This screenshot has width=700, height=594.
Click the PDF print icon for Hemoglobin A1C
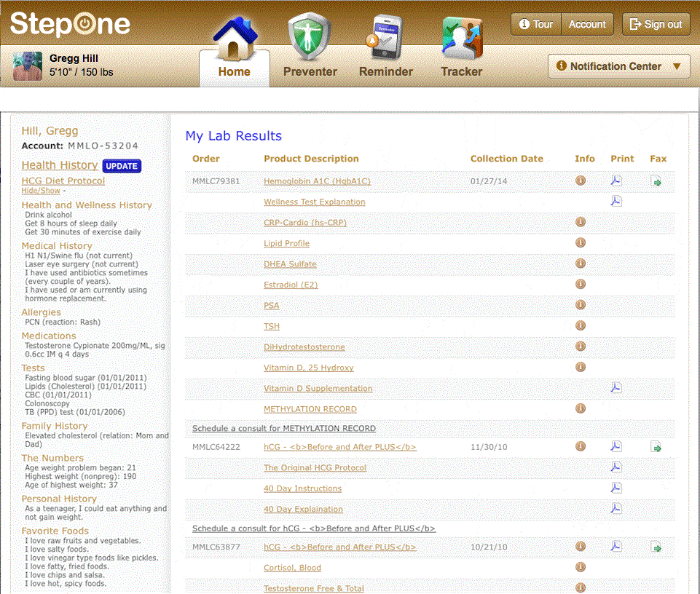(616, 181)
